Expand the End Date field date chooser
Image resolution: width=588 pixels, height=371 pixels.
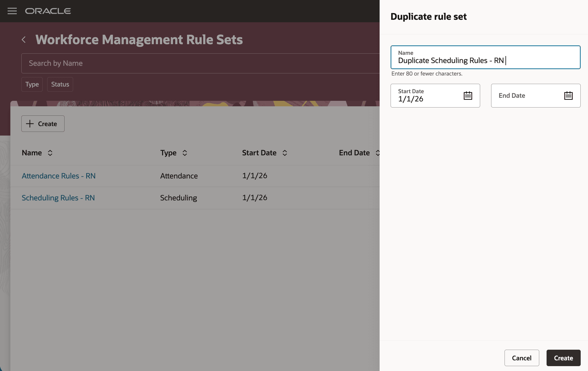click(x=568, y=95)
